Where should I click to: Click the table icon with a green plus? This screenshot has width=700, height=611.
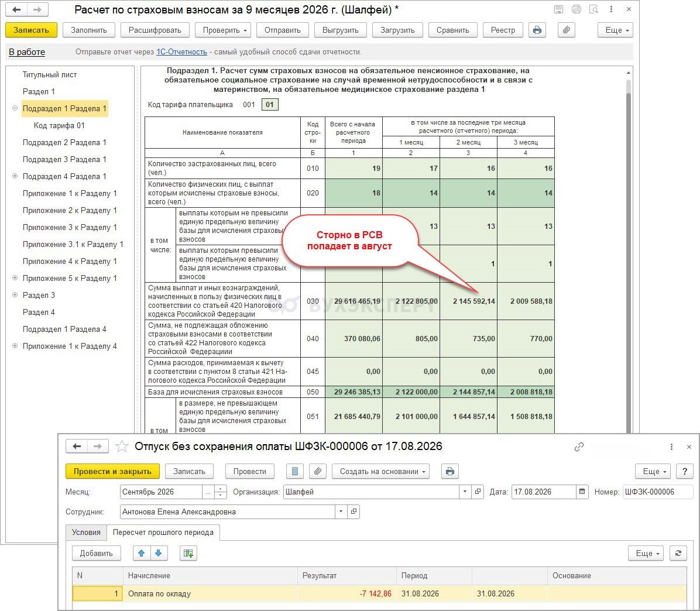[188, 554]
